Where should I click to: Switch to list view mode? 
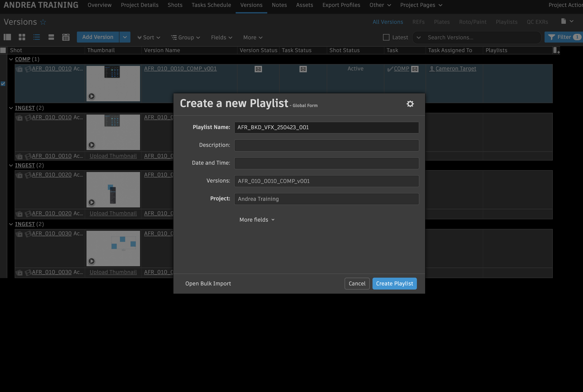pyautogui.click(x=37, y=37)
